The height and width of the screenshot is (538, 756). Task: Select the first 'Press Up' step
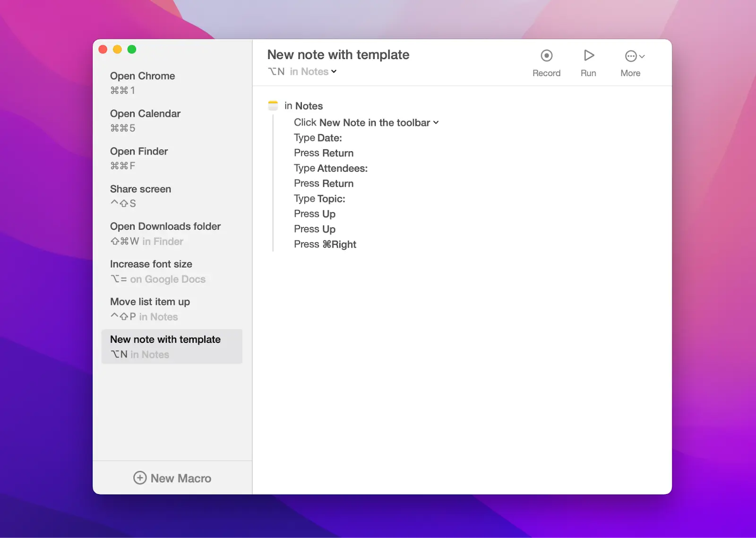tap(315, 214)
